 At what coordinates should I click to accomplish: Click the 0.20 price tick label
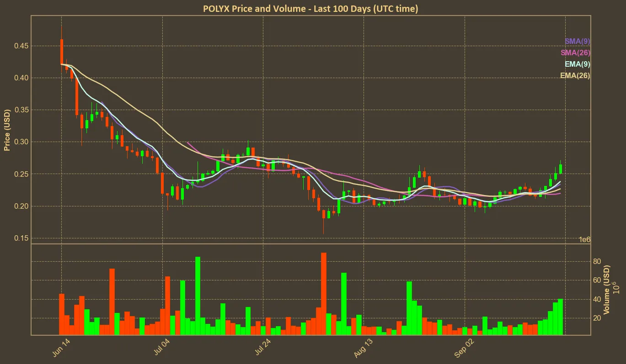tap(21, 206)
